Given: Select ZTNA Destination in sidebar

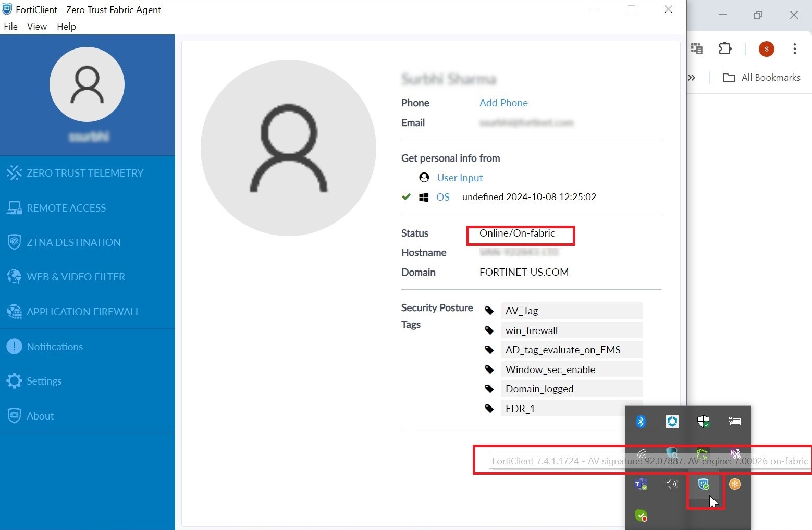Looking at the screenshot, I should (x=72, y=242).
